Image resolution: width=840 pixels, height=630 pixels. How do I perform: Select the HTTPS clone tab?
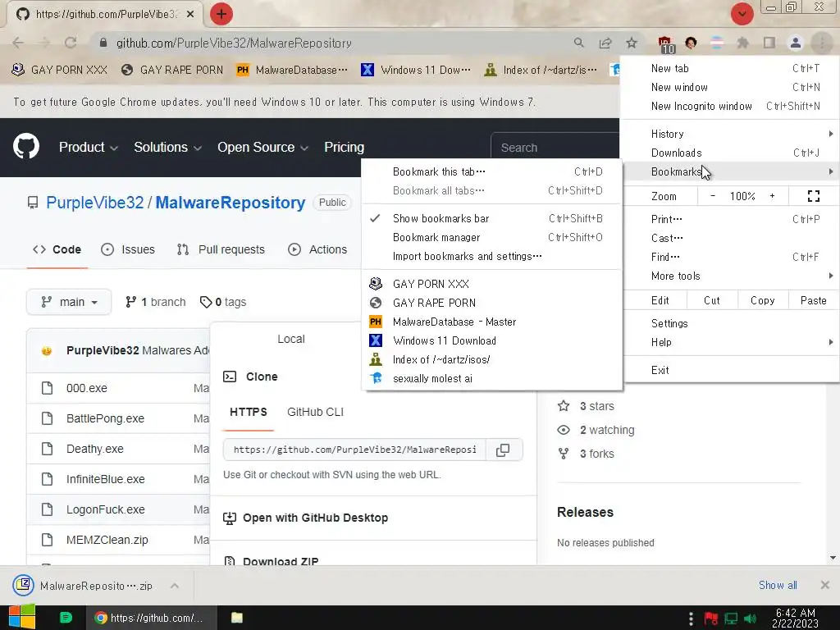248,412
